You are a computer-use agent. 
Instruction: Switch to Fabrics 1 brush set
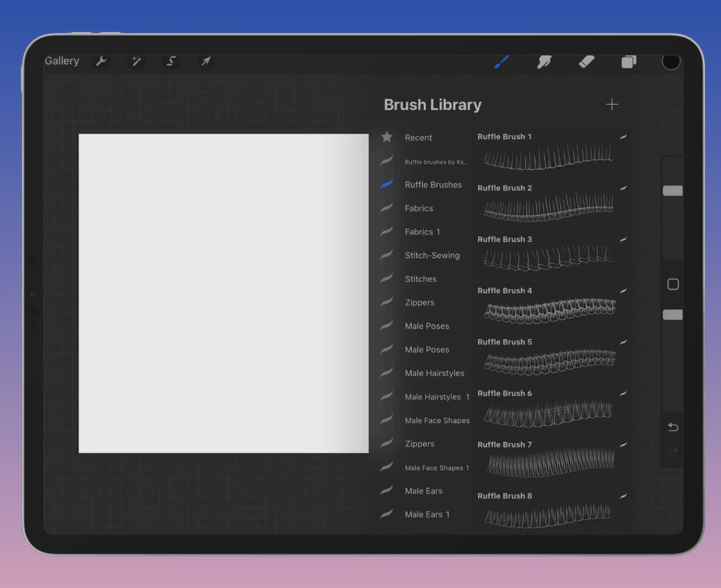click(x=422, y=232)
